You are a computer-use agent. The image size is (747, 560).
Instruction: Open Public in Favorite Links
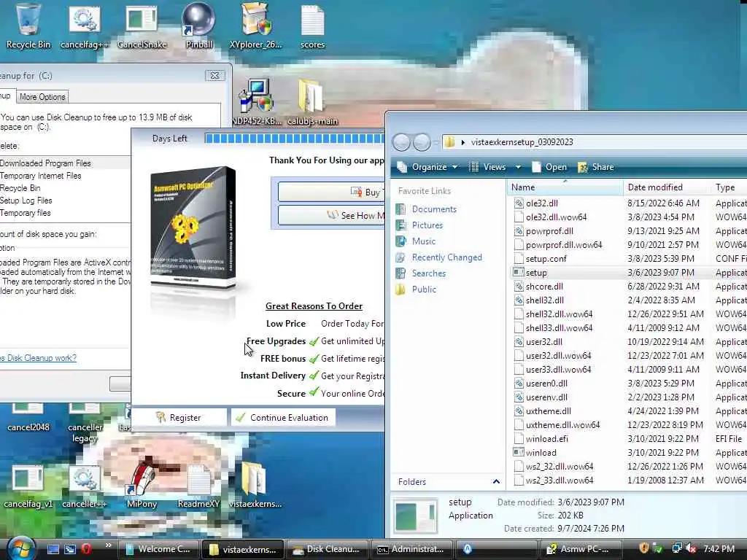coord(424,289)
